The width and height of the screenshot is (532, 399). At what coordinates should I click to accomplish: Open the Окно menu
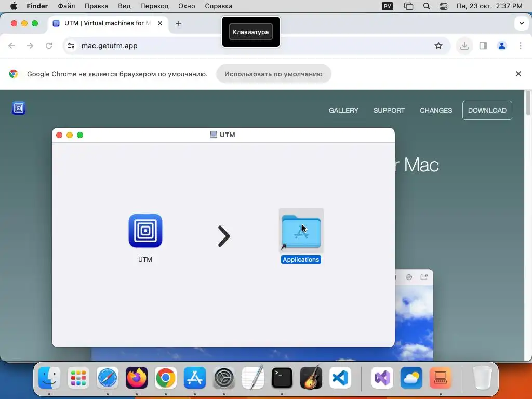pyautogui.click(x=187, y=6)
